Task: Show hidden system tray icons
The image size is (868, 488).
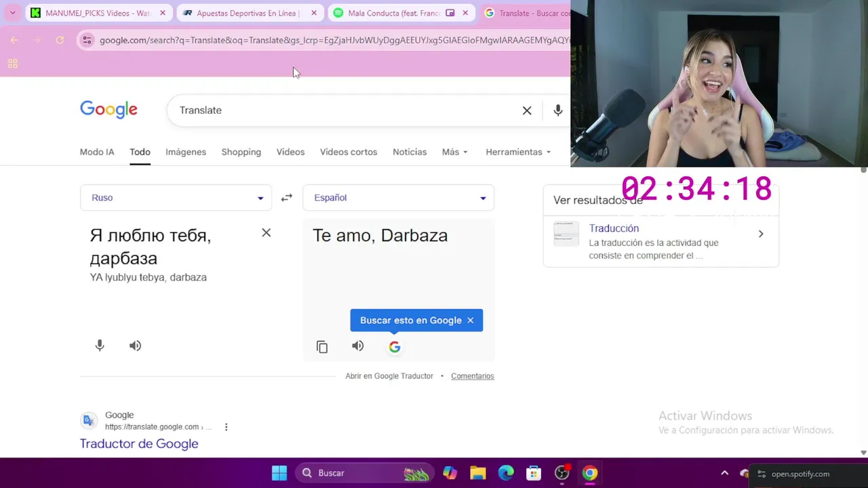Action: point(724,473)
